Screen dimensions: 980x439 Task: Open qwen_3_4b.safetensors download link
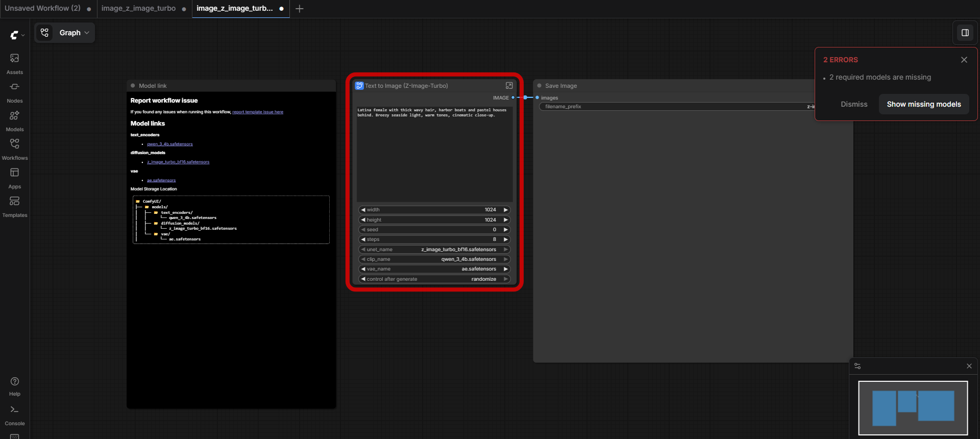[170, 144]
